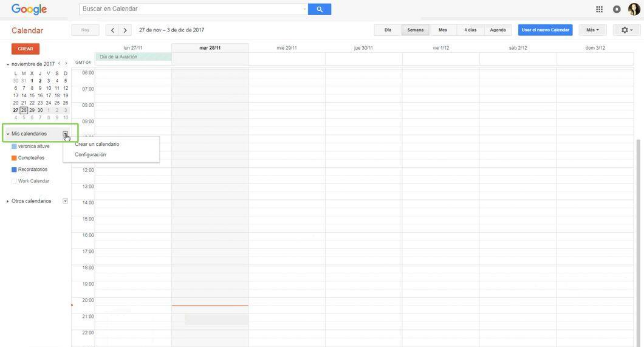Viewport: 644px width, 347px height.
Task: Open the user account avatar
Action: coord(634,9)
